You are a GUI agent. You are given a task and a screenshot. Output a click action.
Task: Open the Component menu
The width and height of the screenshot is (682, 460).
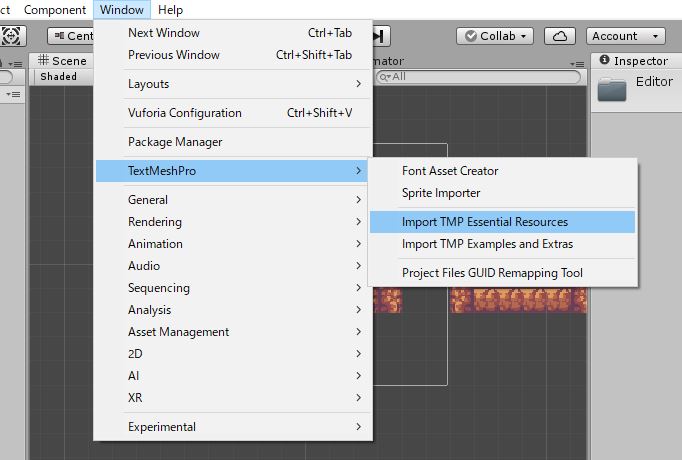click(x=55, y=10)
